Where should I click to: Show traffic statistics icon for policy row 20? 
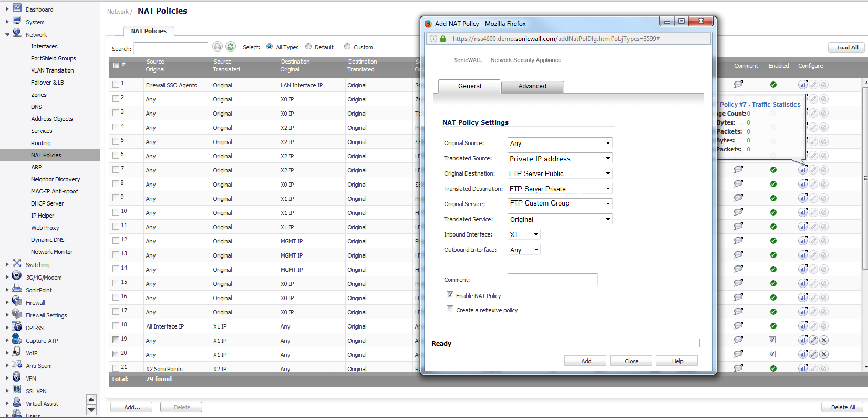coord(803,354)
